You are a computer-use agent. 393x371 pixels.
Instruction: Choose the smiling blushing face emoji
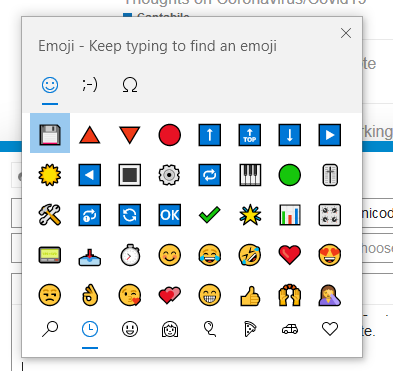point(170,255)
